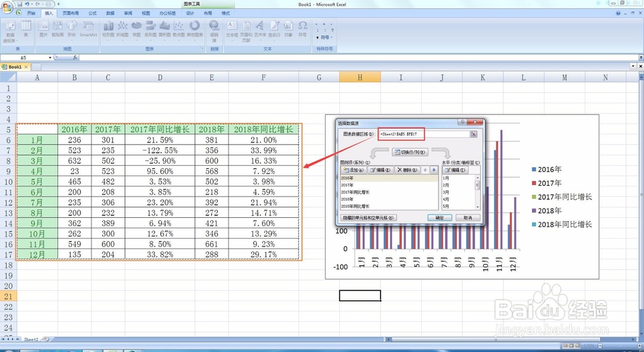The height and width of the screenshot is (352, 644).
Task: Click the Select All corner of the sheet
Action: [x=8, y=77]
